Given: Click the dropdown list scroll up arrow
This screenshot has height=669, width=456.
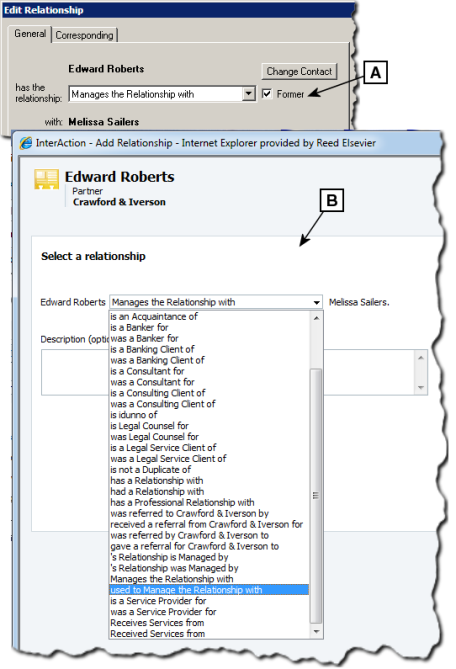Looking at the screenshot, I should pos(316,318).
